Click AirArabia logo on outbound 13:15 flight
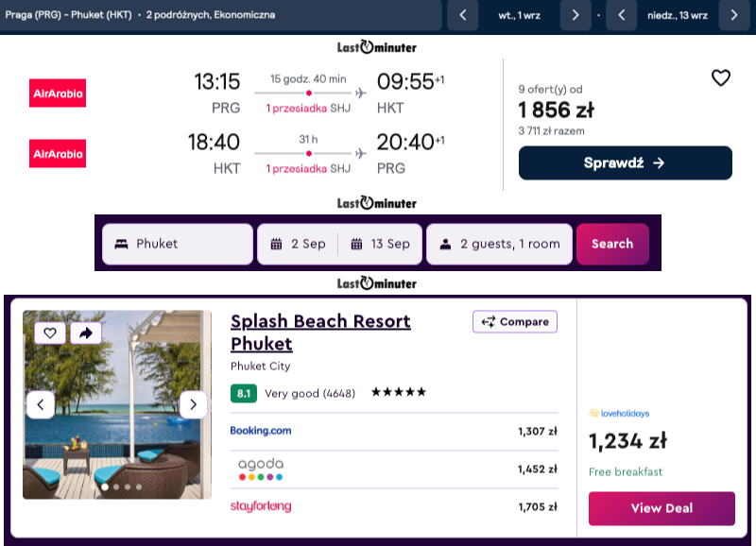 [x=58, y=93]
